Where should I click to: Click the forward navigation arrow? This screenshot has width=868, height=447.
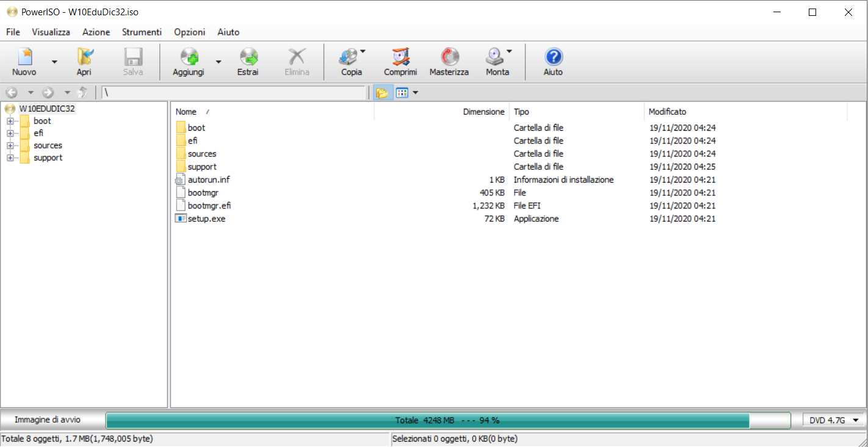point(48,92)
